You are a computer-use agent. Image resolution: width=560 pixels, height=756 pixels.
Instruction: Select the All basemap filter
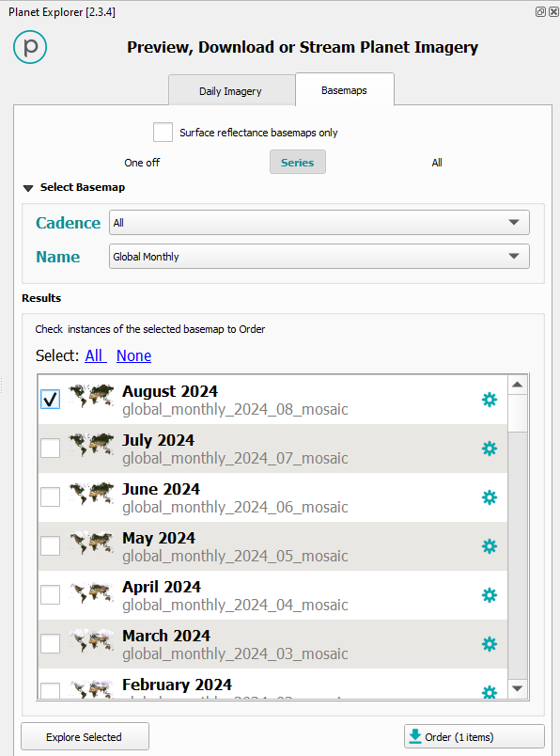coord(437,163)
